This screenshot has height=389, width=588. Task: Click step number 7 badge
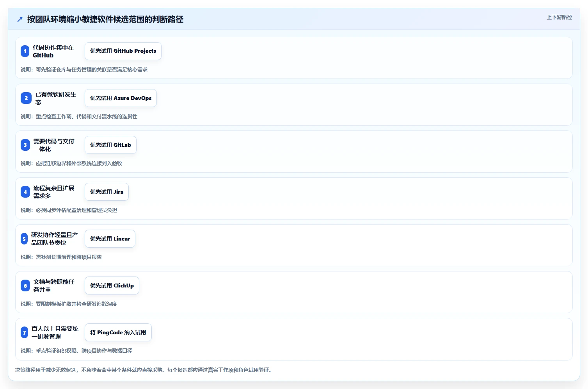[x=25, y=332]
